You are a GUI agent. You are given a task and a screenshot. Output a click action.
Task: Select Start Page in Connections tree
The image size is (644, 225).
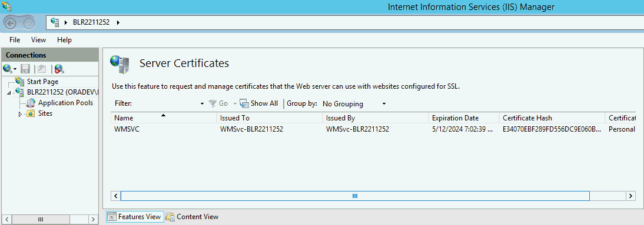point(43,82)
